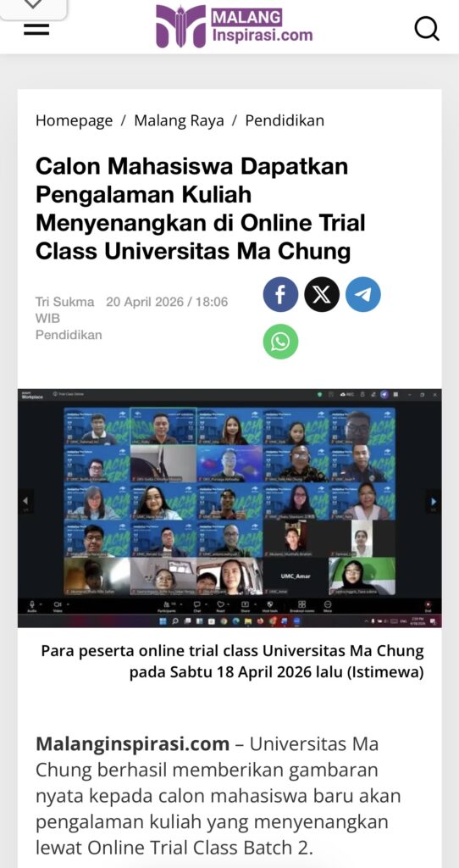The image size is (459, 868).
Task: Share the article via Telegram
Action: 363,294
